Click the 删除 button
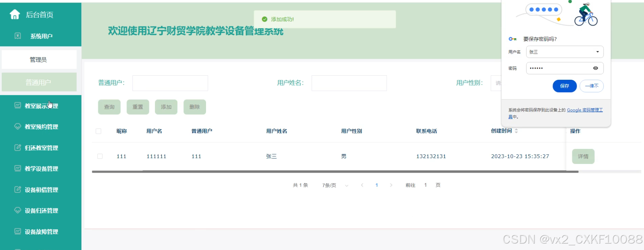This screenshot has height=250, width=644. (195, 107)
